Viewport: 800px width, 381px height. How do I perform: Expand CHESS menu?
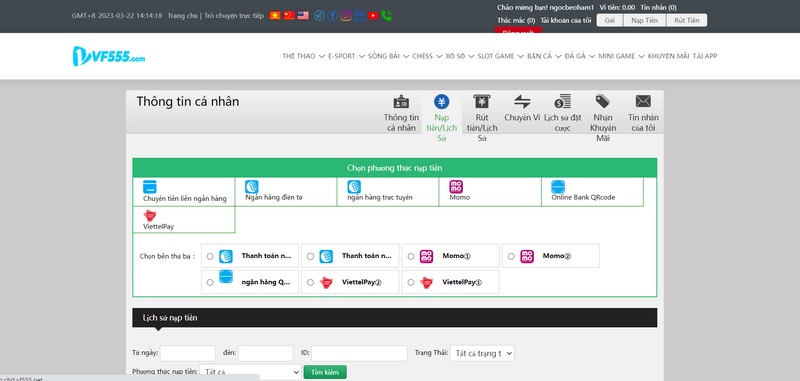click(427, 56)
